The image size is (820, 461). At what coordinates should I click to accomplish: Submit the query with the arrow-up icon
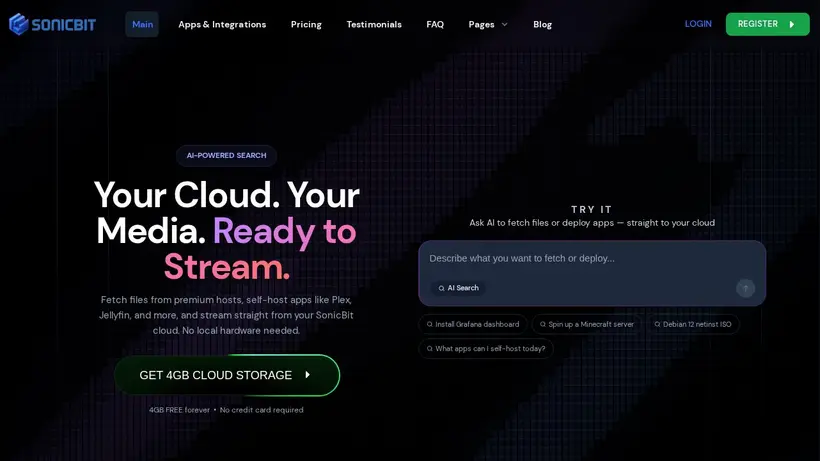tap(745, 289)
